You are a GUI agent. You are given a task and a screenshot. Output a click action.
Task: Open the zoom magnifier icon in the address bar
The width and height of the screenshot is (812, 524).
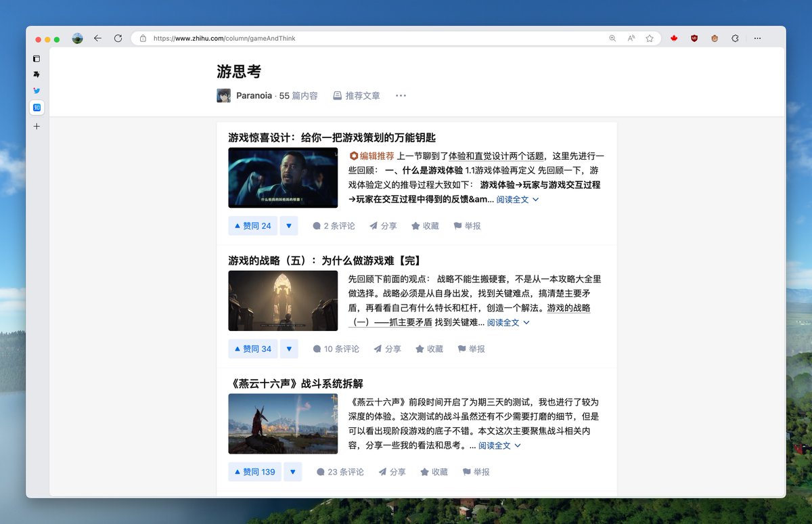612,39
